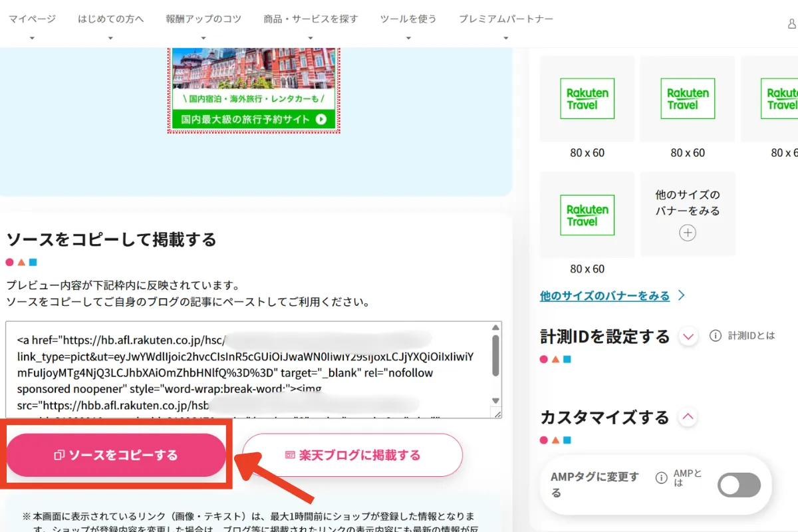798x532 pixels.
Task: Open the 報酬アップのコツ menu
Action: (203, 19)
